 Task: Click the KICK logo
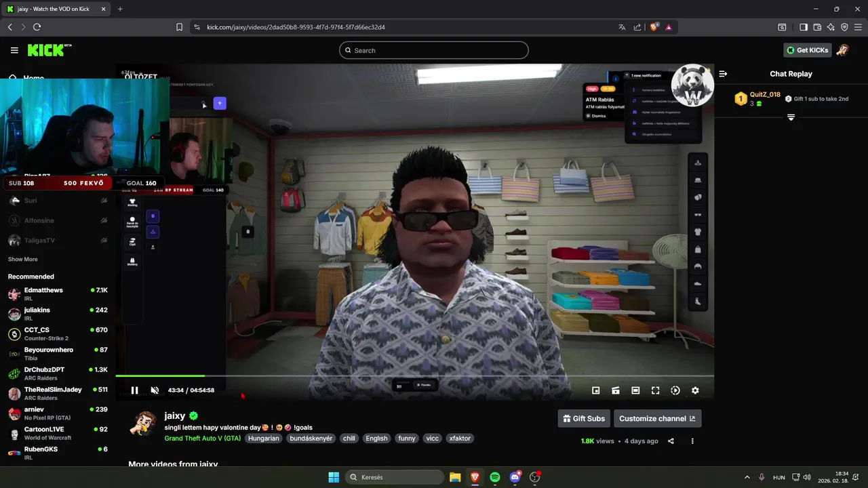tap(50, 50)
